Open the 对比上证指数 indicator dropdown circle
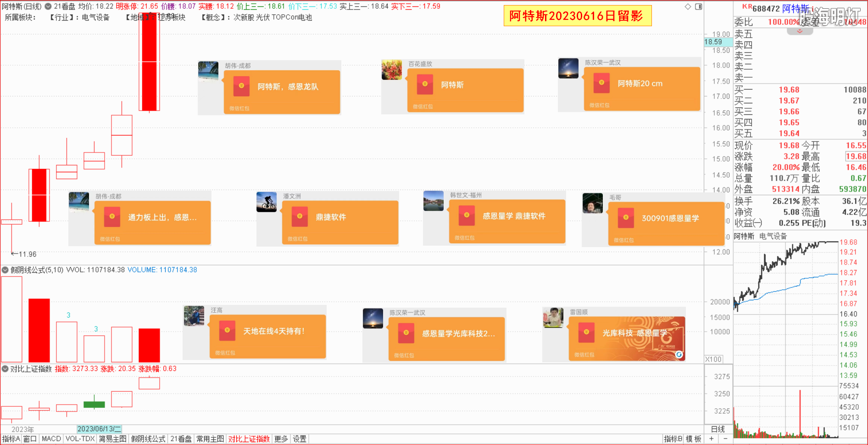Viewport: 868px width, 445px height. tap(5, 369)
